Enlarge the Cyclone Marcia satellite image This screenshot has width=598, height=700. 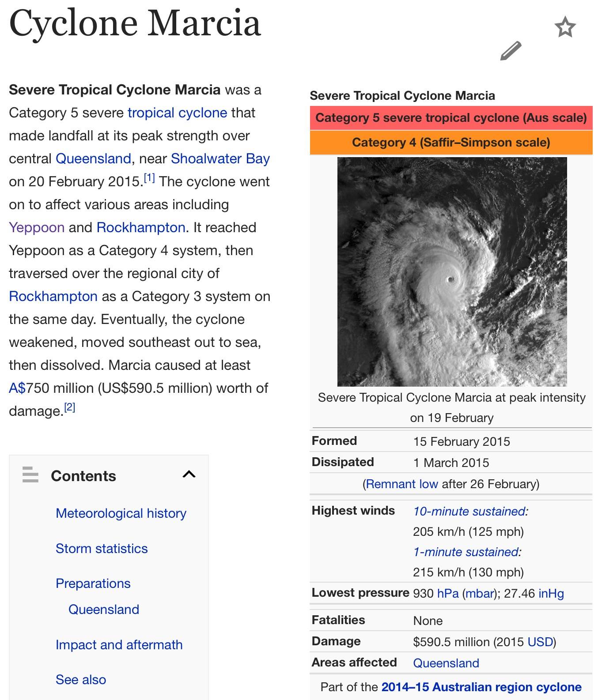[x=451, y=272]
